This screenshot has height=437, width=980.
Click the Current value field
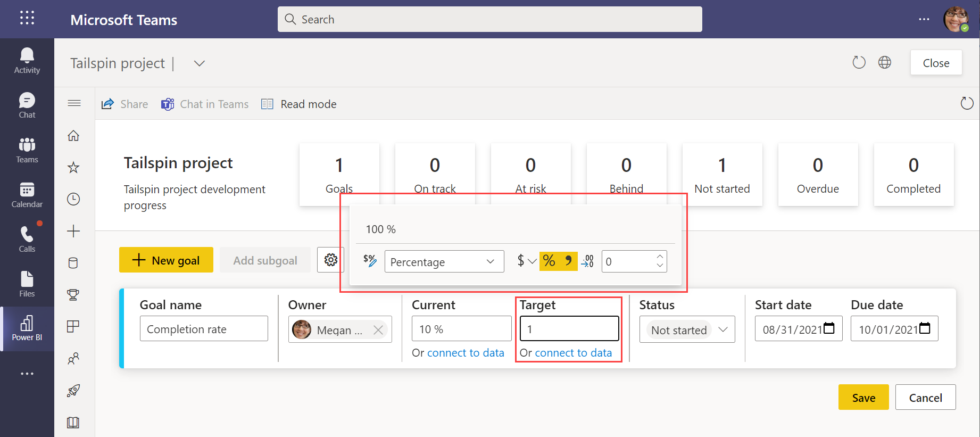(462, 328)
